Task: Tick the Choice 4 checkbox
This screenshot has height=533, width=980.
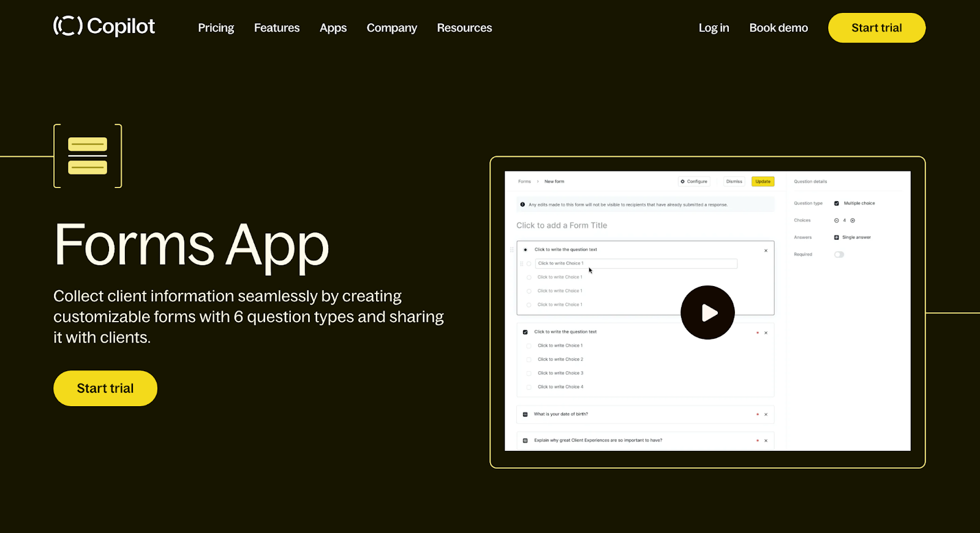Action: click(529, 387)
